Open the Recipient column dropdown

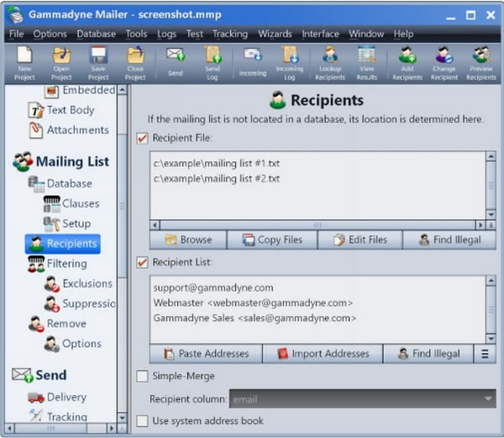point(488,398)
